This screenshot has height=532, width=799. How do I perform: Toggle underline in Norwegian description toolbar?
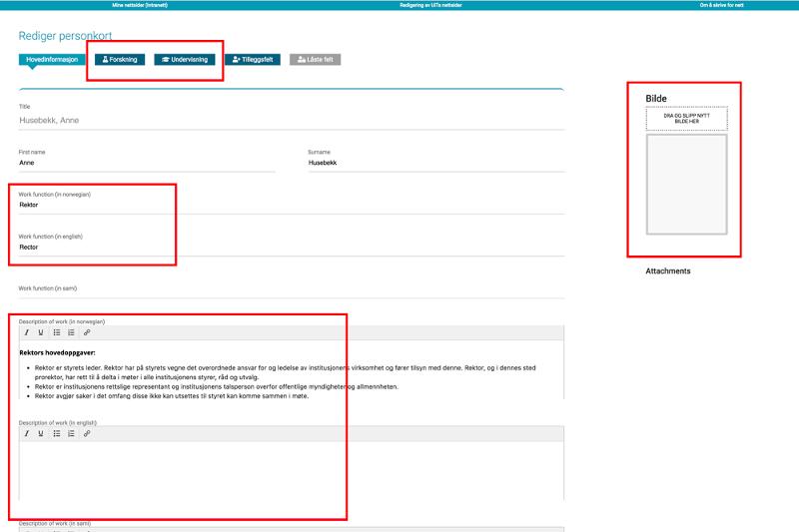[39, 332]
